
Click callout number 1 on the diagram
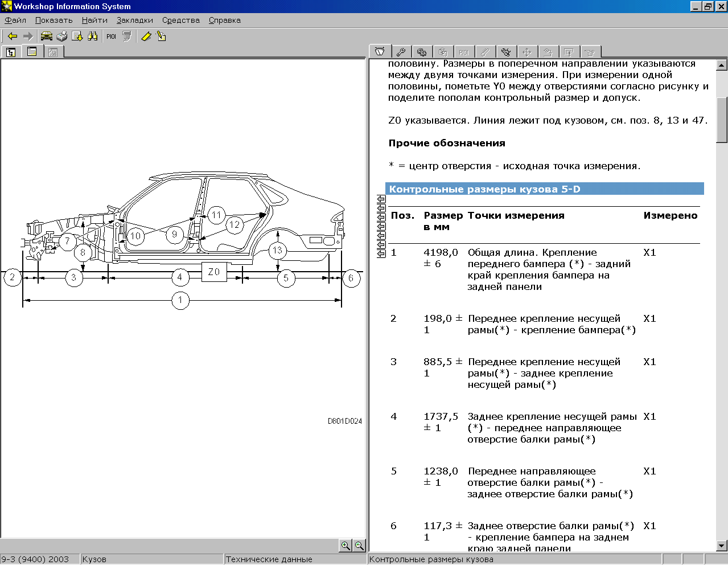(180, 300)
